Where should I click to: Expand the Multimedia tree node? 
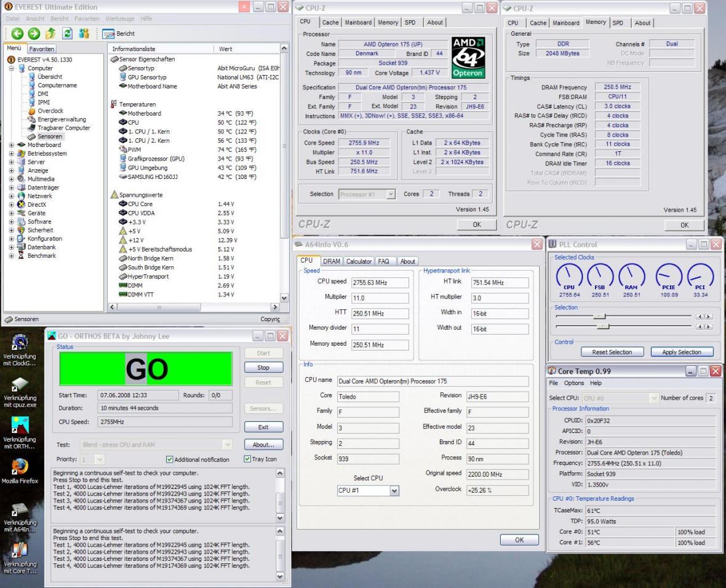[x=12, y=179]
